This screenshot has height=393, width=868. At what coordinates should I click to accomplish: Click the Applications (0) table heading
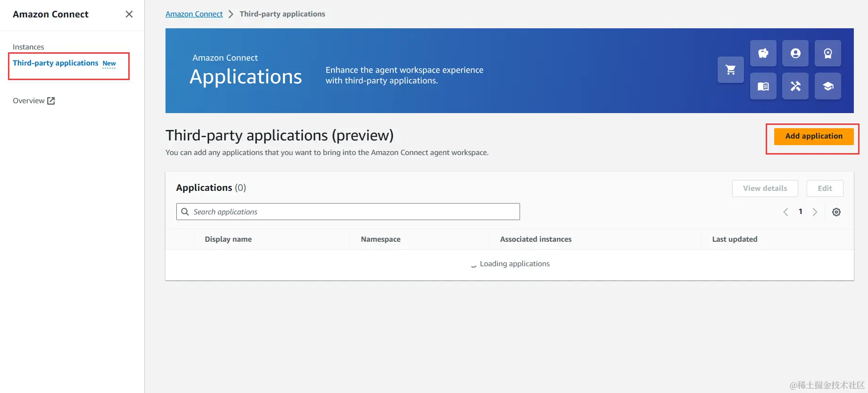pyautogui.click(x=211, y=188)
